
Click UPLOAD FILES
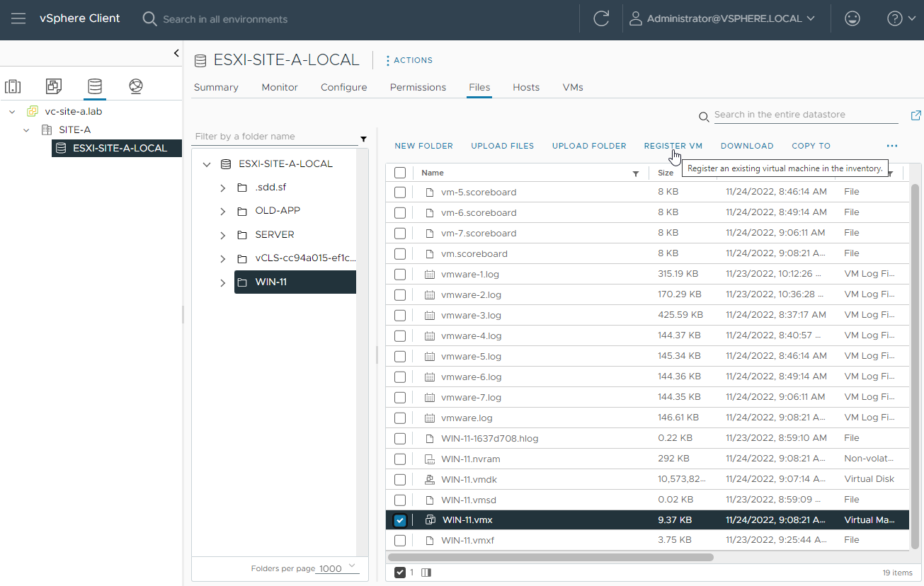(x=503, y=146)
